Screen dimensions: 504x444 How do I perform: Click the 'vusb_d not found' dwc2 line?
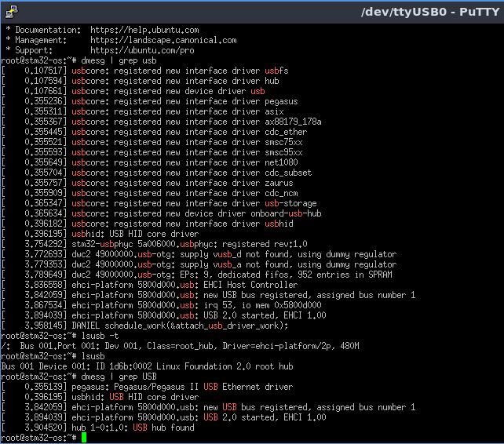coord(199,254)
